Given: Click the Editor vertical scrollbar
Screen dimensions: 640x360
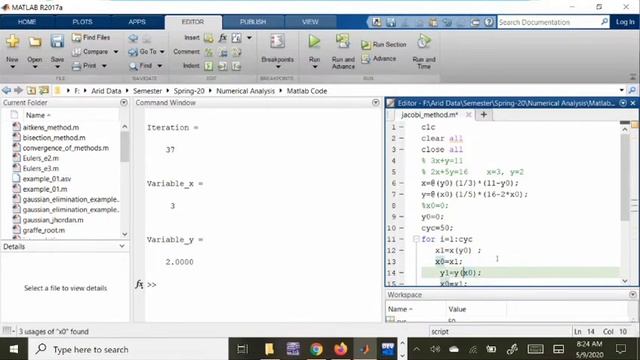Looking at the screenshot, I should [624, 178].
